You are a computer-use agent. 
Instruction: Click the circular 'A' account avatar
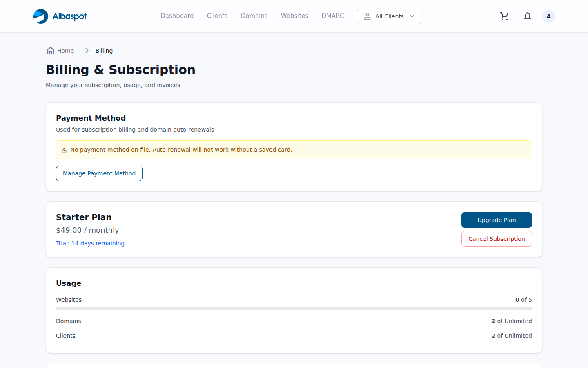coord(548,16)
